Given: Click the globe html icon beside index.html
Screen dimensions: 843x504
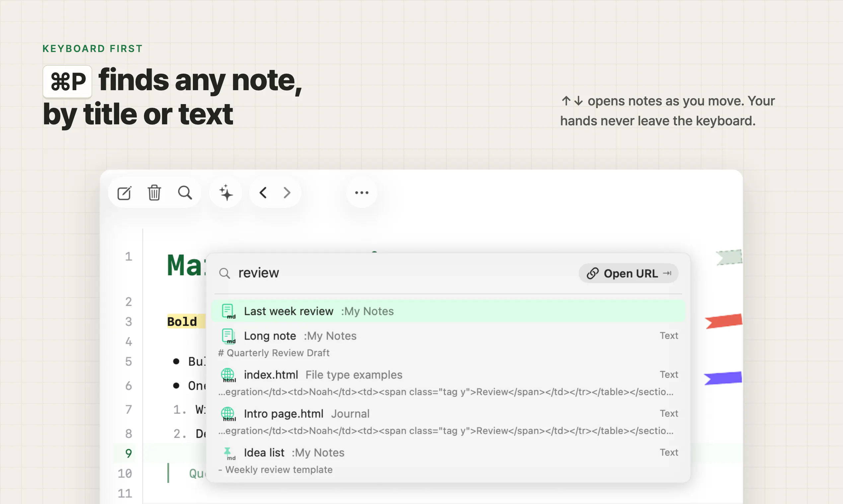Looking at the screenshot, I should click(228, 375).
